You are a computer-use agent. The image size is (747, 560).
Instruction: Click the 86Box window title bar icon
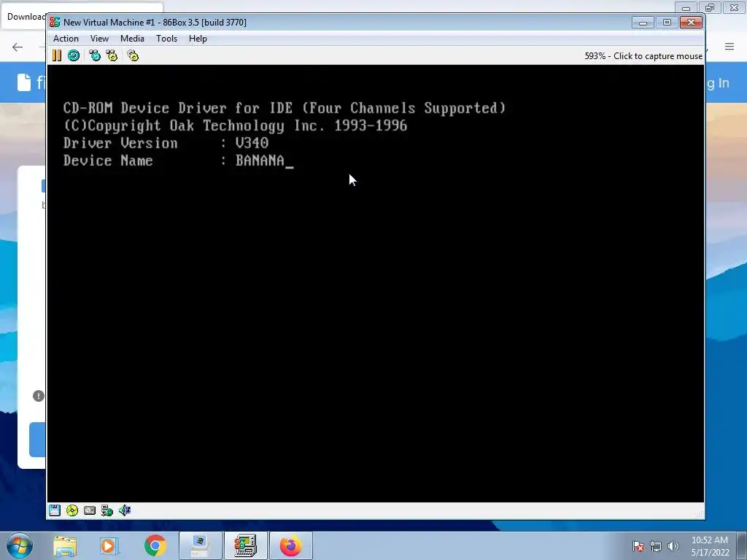click(55, 23)
